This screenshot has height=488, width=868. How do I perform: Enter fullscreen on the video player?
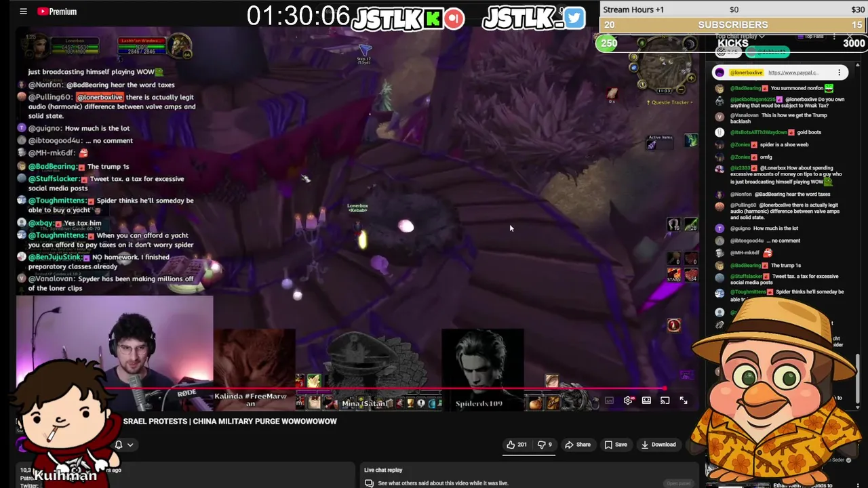click(684, 401)
